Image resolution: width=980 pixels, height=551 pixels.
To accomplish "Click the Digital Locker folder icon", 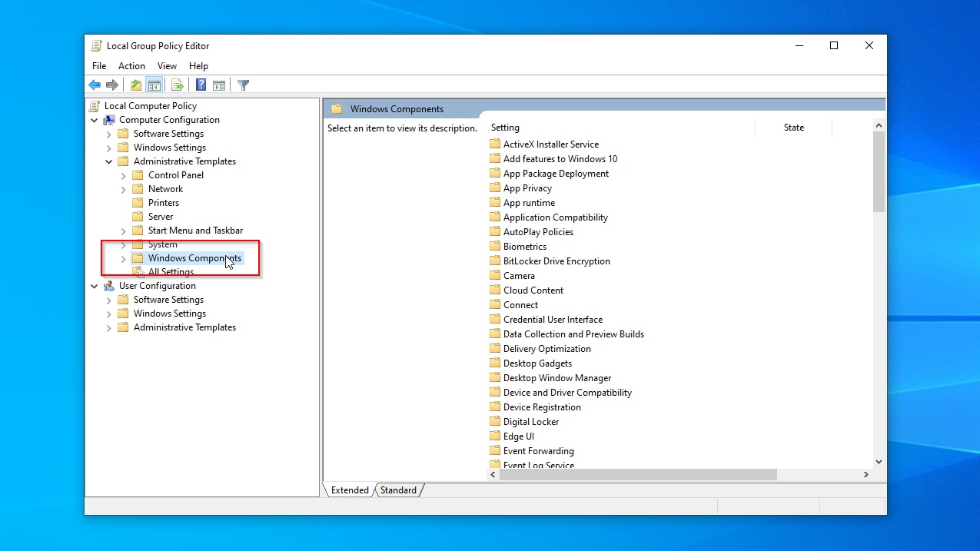I will [x=495, y=421].
